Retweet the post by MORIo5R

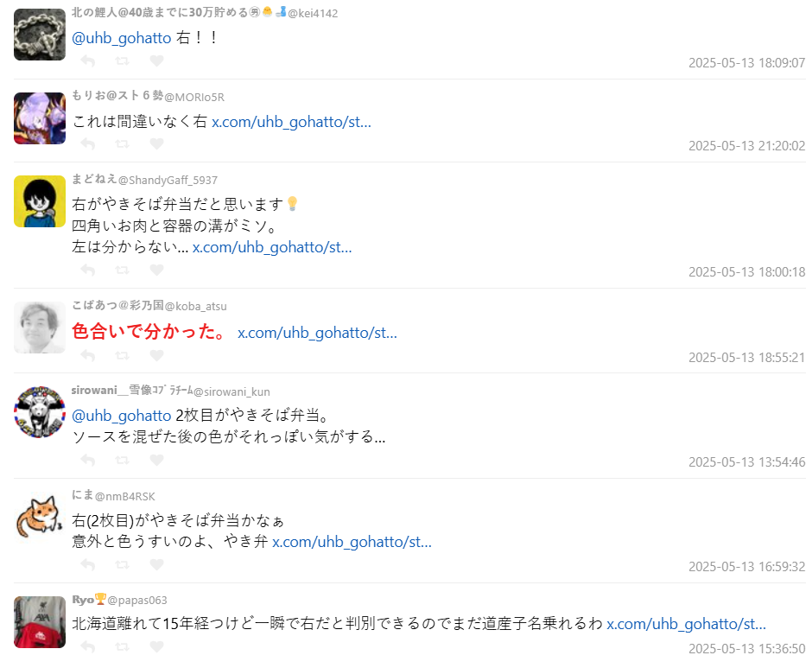pos(122,143)
